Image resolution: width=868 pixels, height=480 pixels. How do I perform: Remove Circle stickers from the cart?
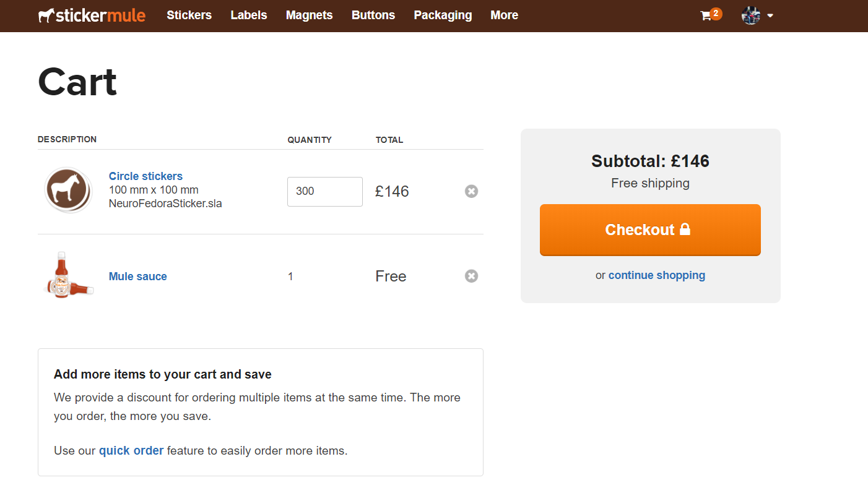pos(471,191)
